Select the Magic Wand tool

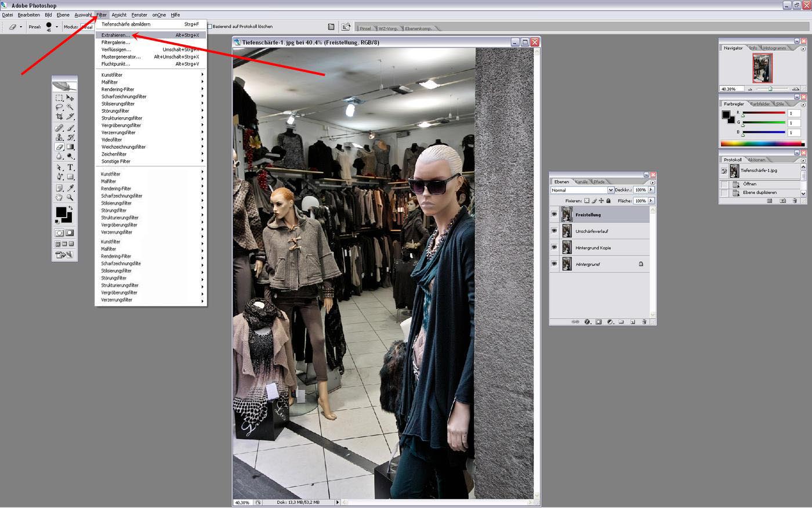[70, 106]
